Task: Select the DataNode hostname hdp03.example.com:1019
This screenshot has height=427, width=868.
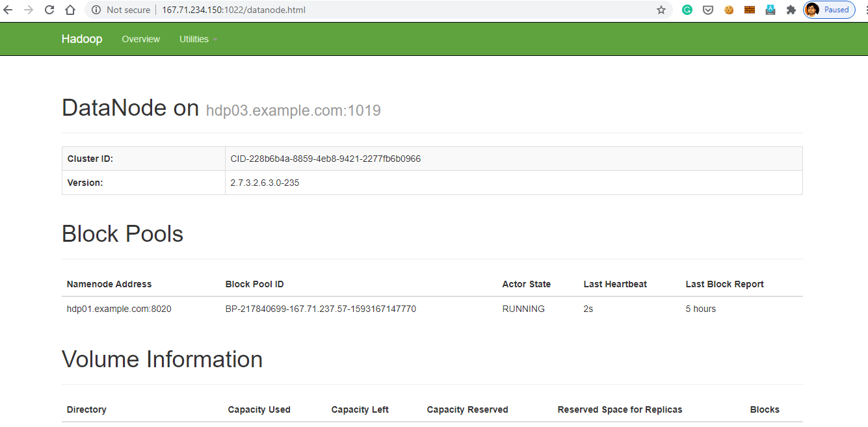Action: (x=293, y=110)
